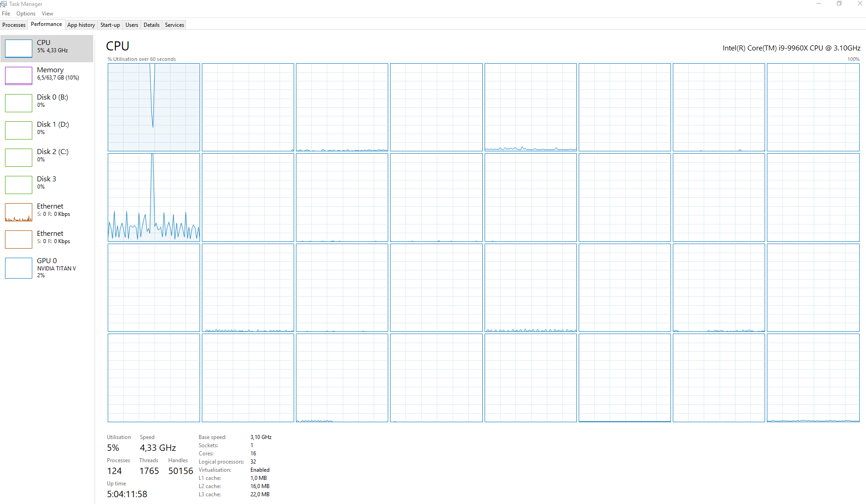Click the CPU mini graph thumbnail

point(19,48)
